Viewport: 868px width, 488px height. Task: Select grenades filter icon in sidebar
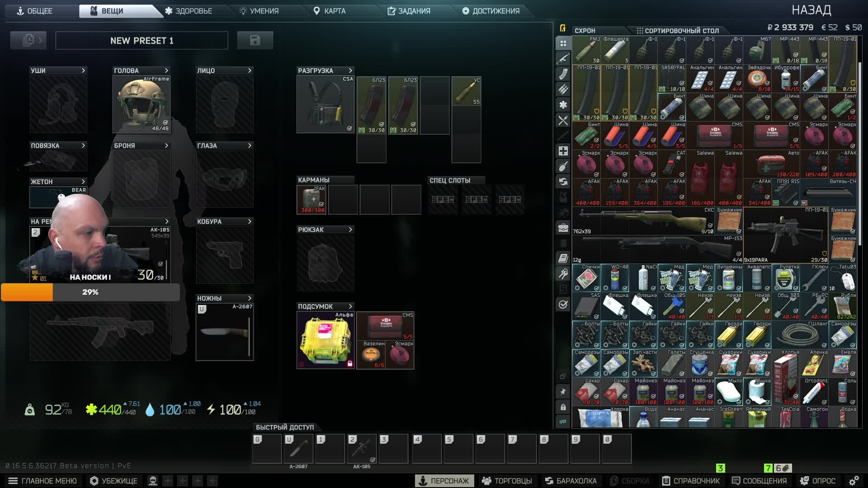[563, 166]
